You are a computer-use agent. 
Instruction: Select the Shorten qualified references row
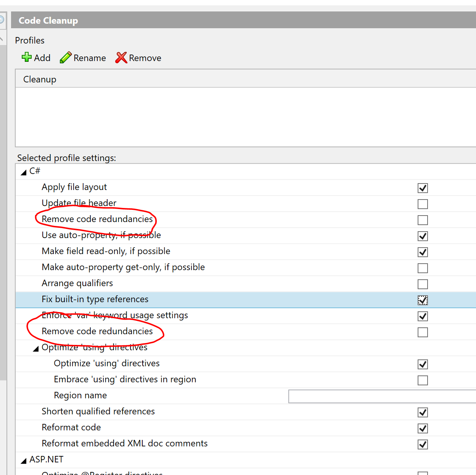246,412
